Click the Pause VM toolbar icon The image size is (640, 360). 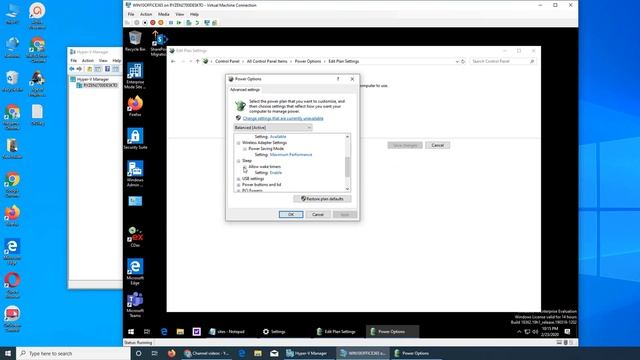pyautogui.click(x=171, y=22)
